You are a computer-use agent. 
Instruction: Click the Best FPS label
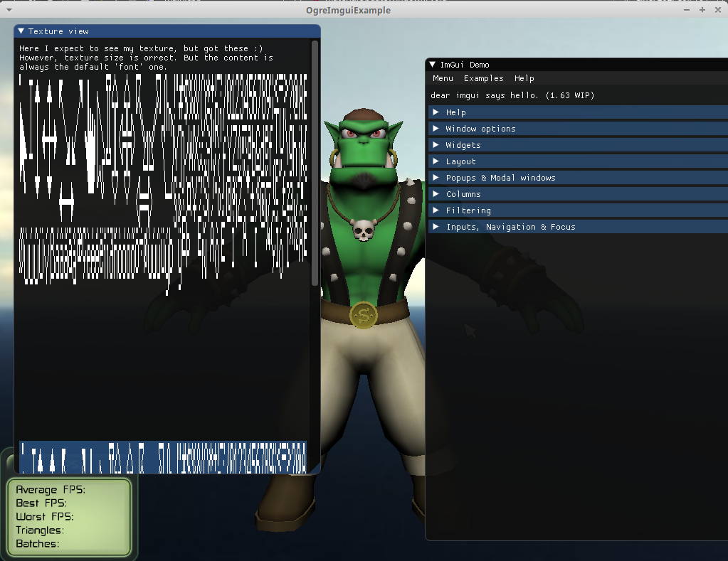pos(41,503)
